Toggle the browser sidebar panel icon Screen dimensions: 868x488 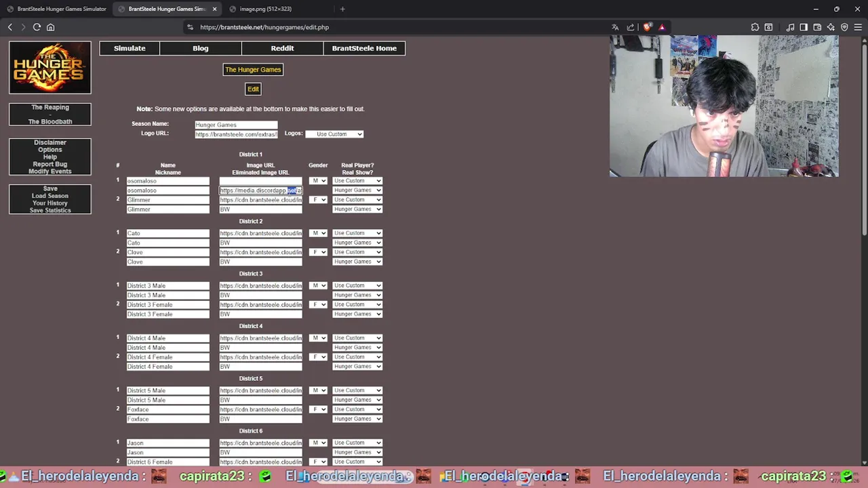pyautogui.click(x=804, y=27)
